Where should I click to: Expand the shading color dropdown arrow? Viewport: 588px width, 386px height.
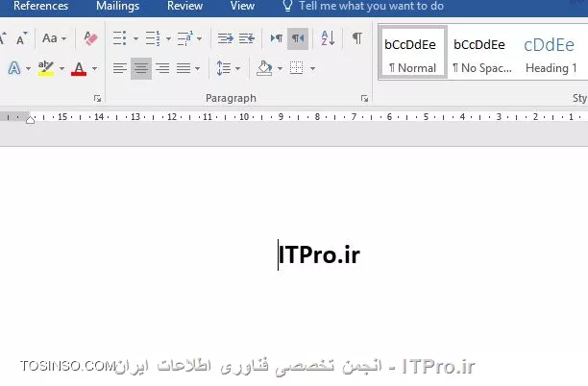click(x=280, y=68)
